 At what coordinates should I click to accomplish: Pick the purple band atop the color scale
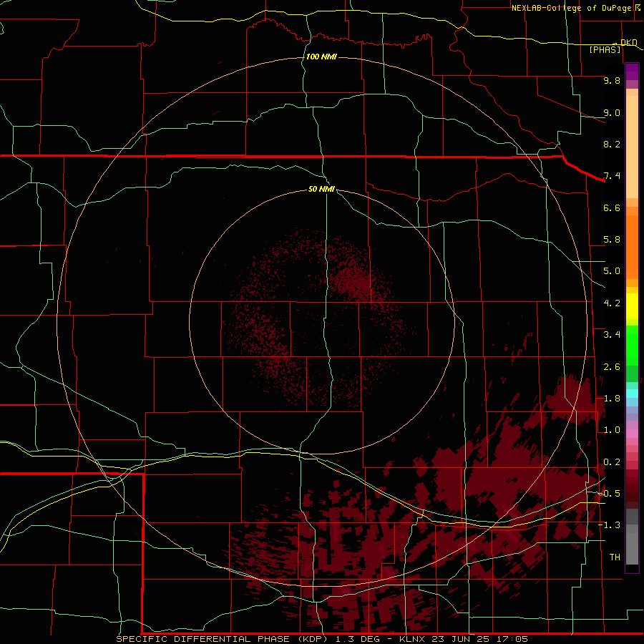pos(632,72)
